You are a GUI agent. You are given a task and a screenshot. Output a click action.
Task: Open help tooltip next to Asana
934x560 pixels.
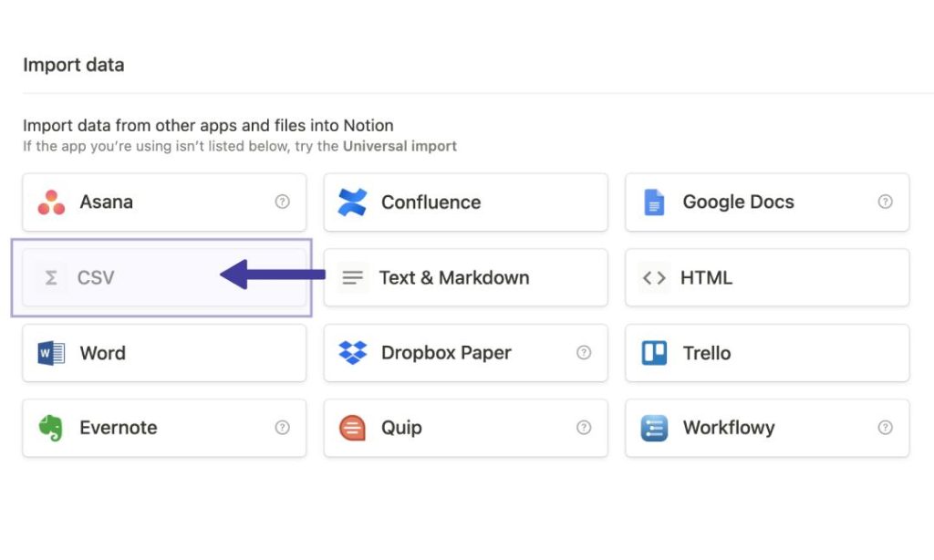click(x=283, y=202)
